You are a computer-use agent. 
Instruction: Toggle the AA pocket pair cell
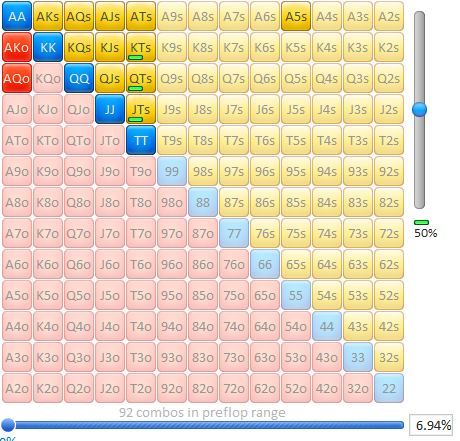(x=17, y=16)
